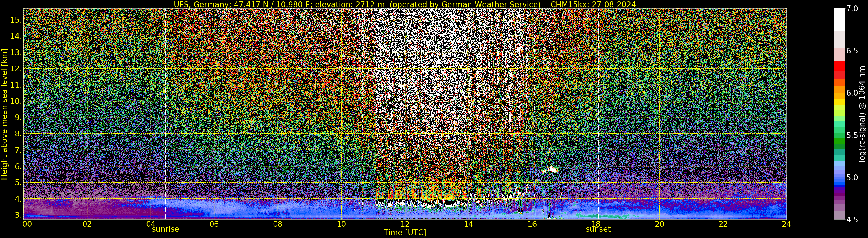Viewport: 868px width, 238px height.
Task: Click the 'Time [UTC]' axis label
Action: [x=405, y=232]
